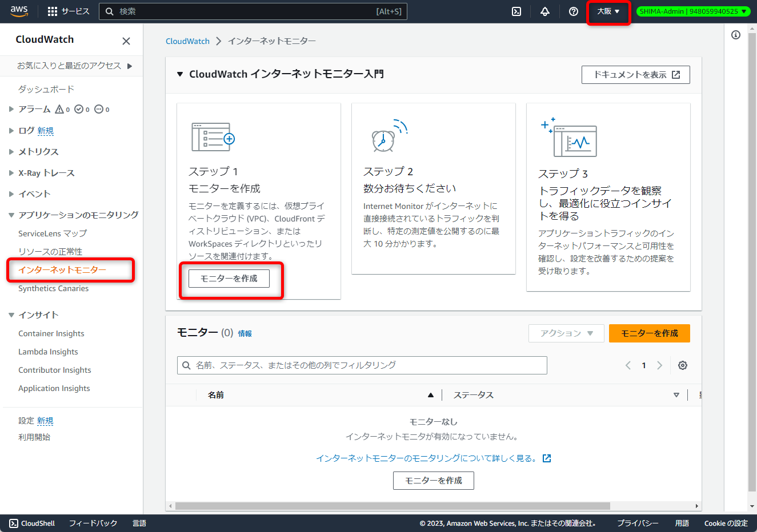Open the info panel icon on the right
This screenshot has width=757, height=532.
tap(736, 35)
